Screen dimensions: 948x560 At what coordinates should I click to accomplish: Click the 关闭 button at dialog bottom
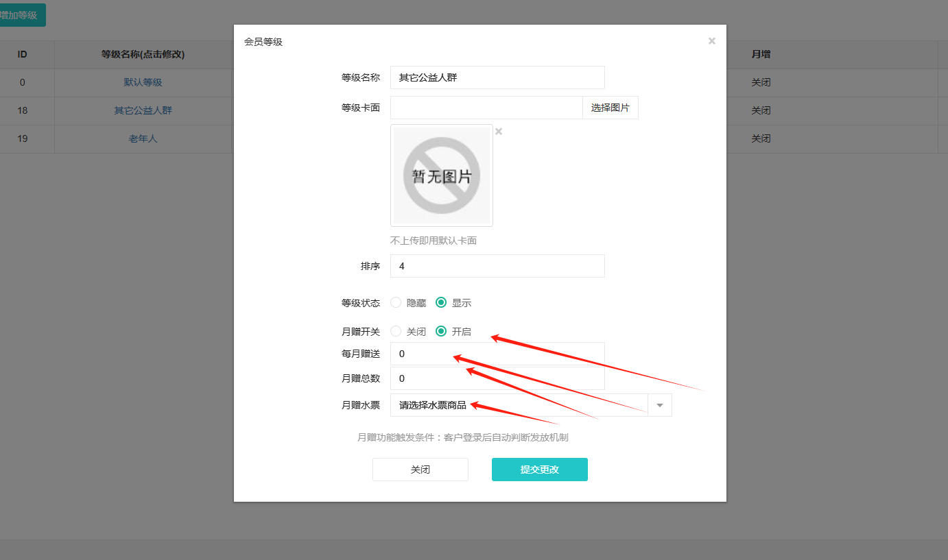click(420, 470)
